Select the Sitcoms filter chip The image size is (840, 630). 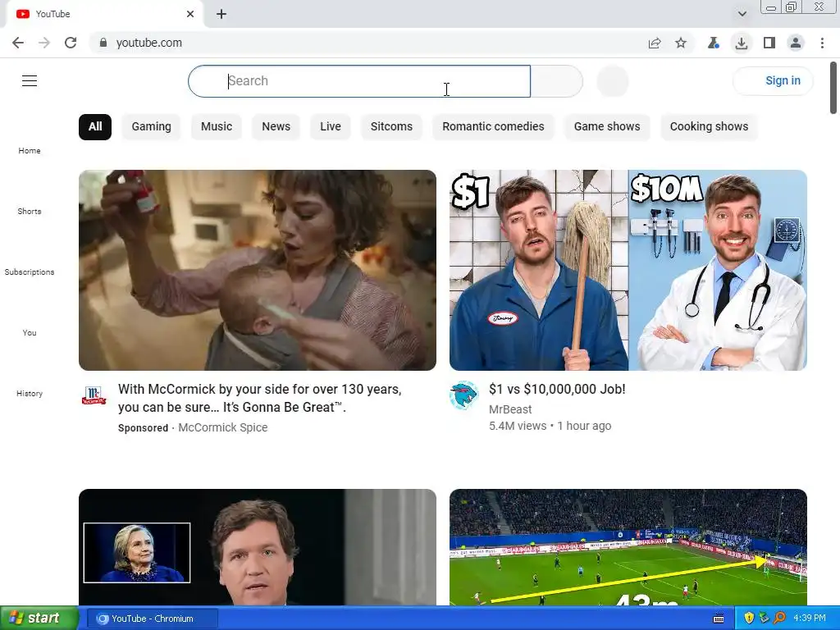[391, 127]
